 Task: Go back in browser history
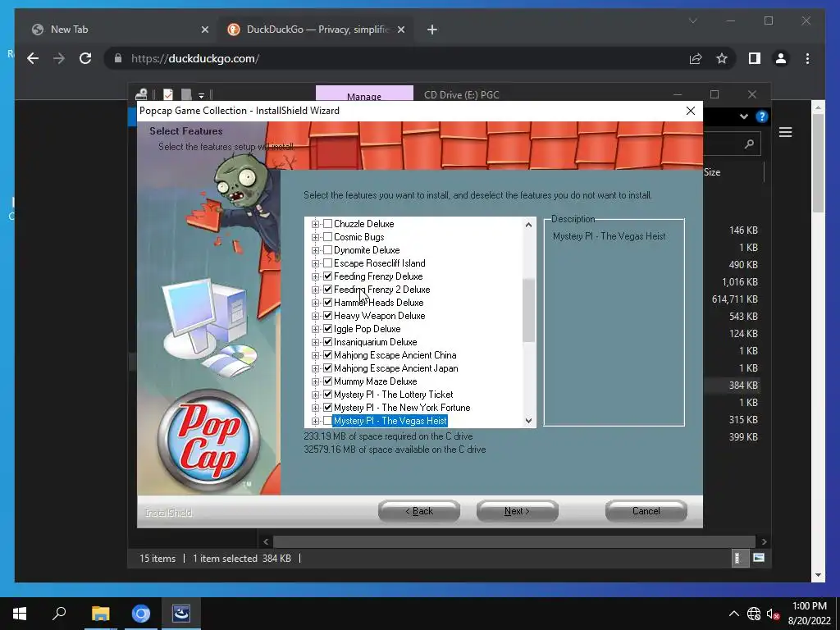point(33,58)
